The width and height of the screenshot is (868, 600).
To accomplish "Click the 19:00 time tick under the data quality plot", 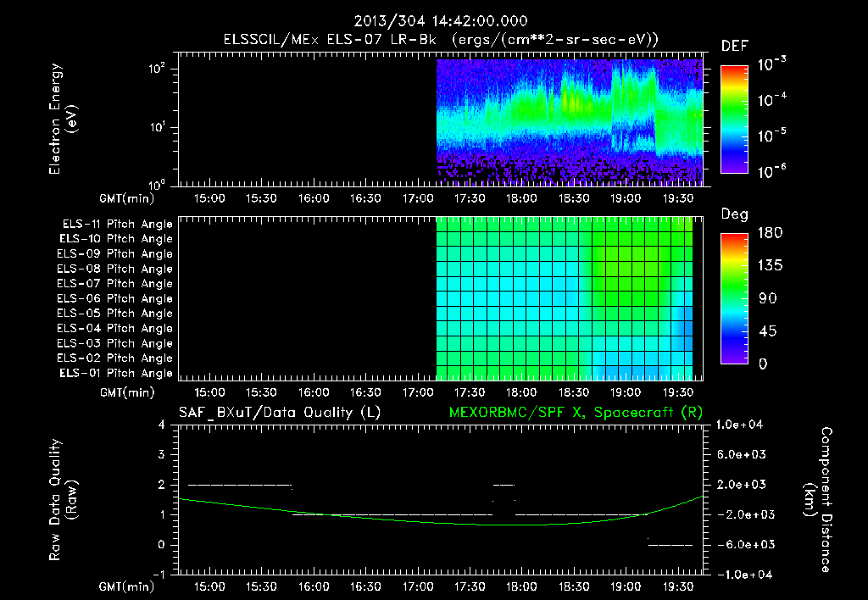I will (626, 586).
